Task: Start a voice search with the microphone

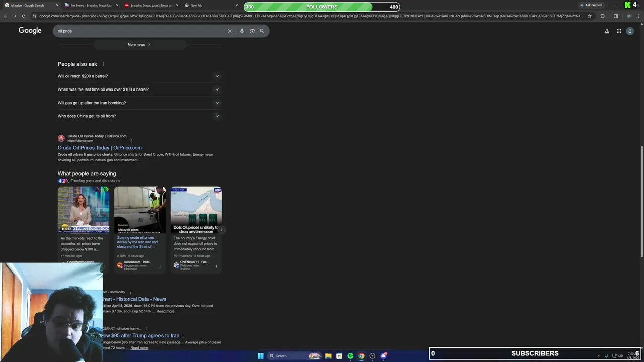Action: pyautogui.click(x=242, y=31)
